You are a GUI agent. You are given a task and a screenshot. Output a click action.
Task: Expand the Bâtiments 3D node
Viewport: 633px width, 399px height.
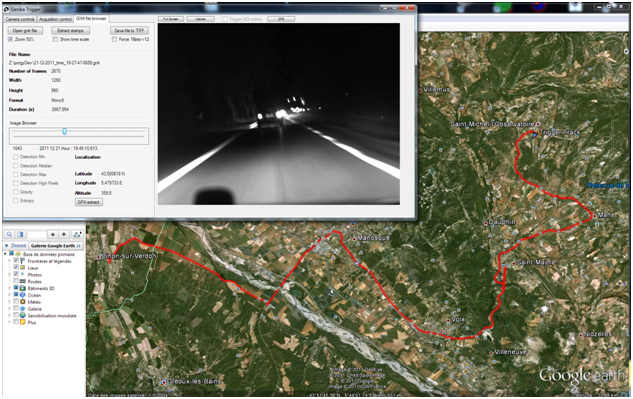tap(10, 288)
